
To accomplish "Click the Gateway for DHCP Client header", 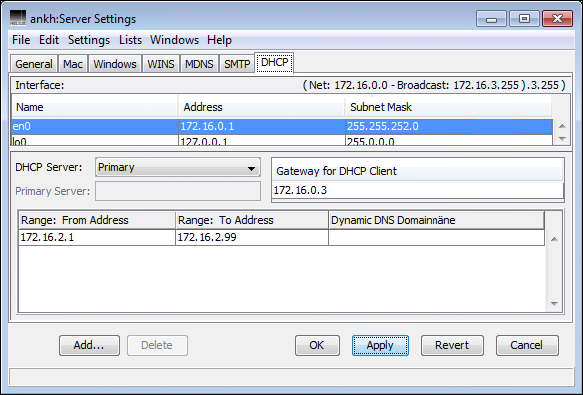I will (x=418, y=171).
